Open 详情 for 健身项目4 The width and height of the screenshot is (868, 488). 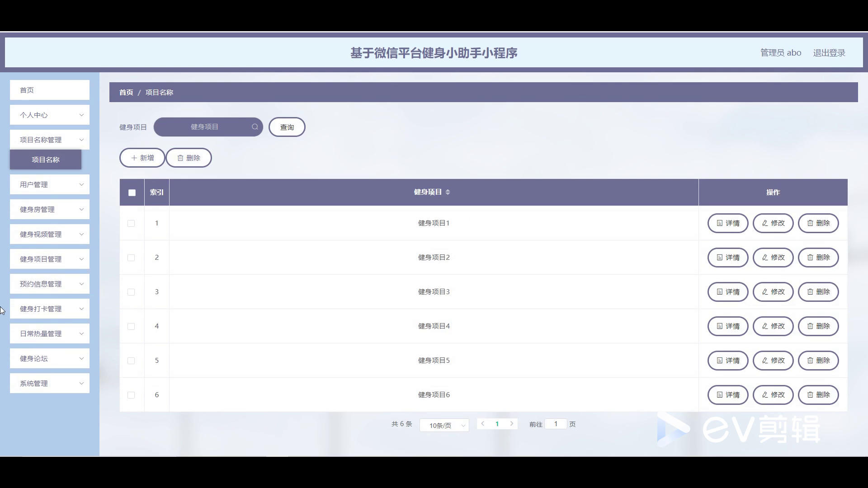728,326
